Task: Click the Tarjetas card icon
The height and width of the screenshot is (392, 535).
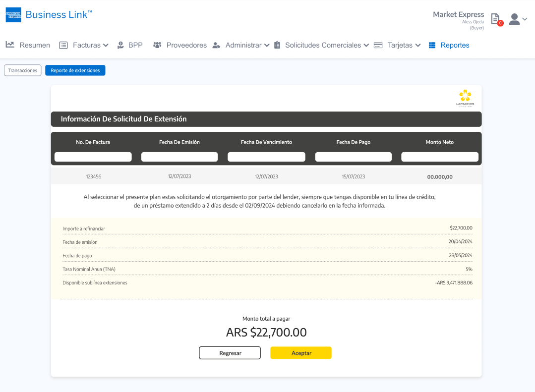Action: [x=378, y=45]
